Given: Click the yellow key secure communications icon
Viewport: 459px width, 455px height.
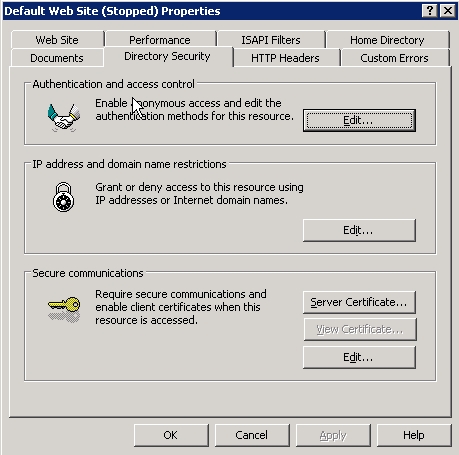Looking at the screenshot, I should [64, 309].
